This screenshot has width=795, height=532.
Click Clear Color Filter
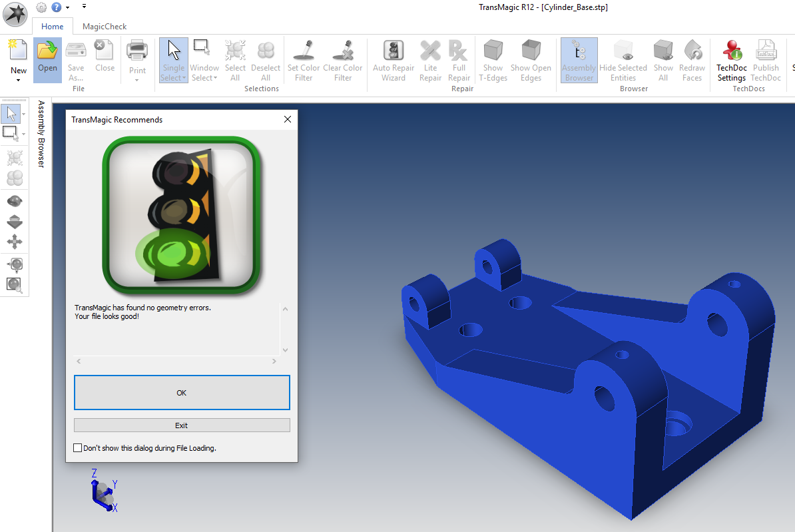[x=343, y=60]
